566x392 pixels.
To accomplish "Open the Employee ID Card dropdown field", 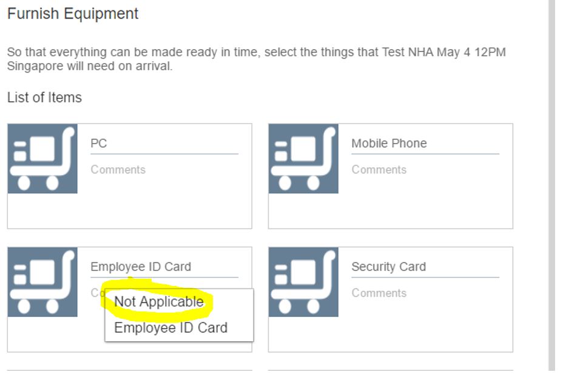I will (x=164, y=267).
